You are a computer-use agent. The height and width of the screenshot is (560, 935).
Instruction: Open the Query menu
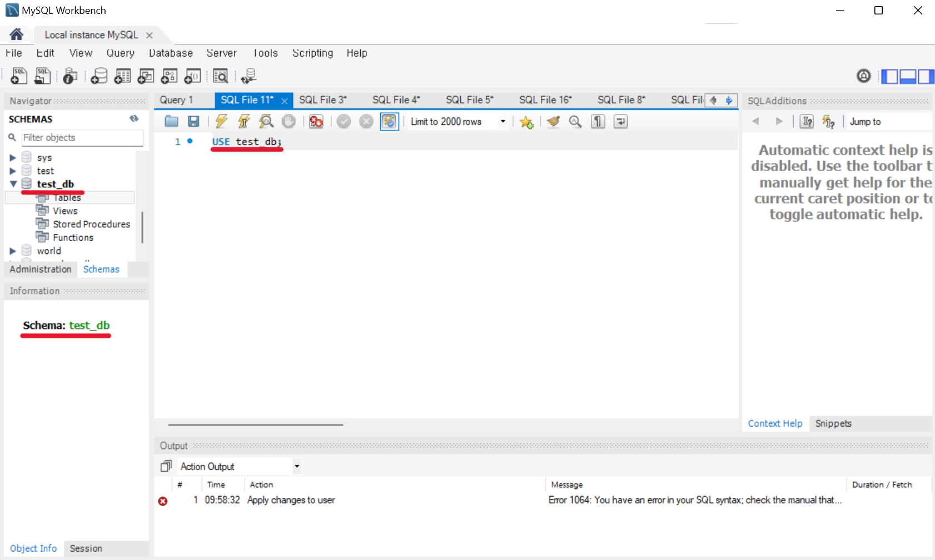pyautogui.click(x=121, y=53)
